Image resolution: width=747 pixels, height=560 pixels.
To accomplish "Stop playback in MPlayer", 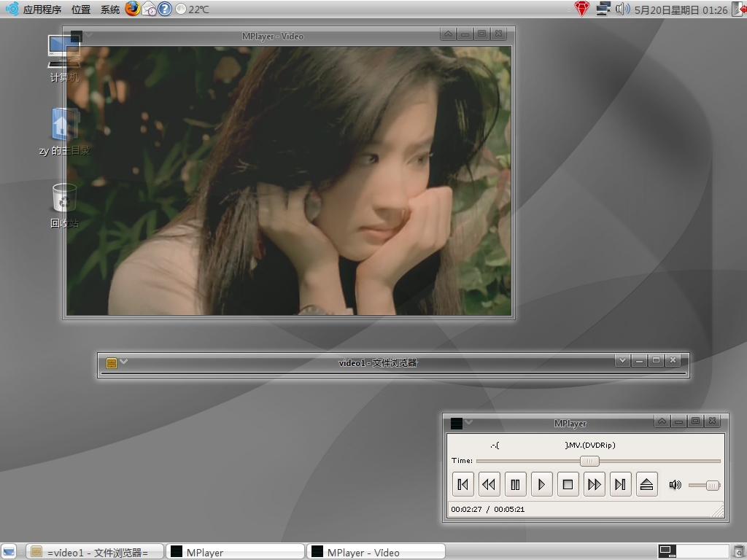I will (x=568, y=484).
